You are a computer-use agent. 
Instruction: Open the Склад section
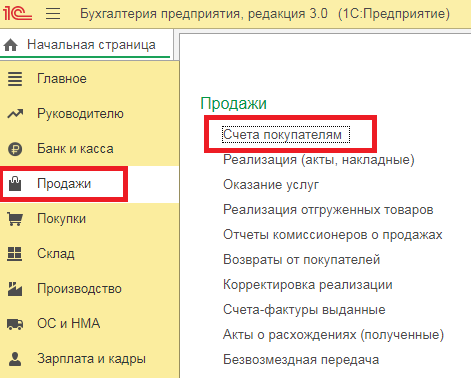89,254
